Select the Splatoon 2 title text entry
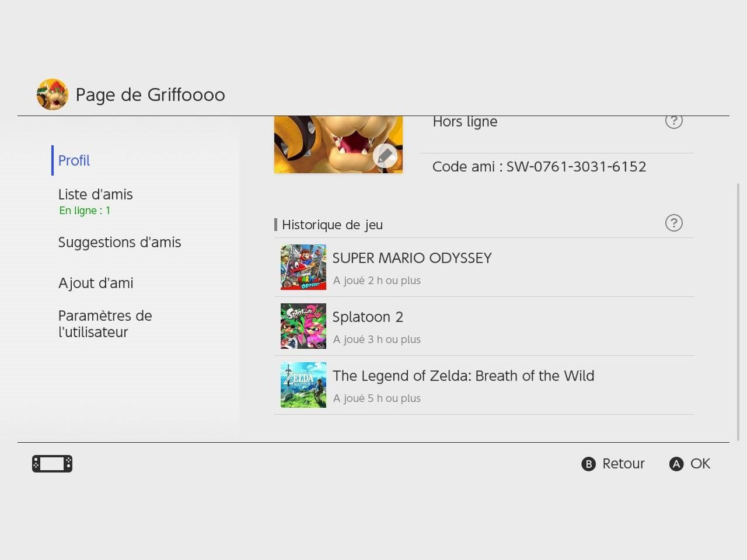Viewport: 747px width, 560px height. 368,317
